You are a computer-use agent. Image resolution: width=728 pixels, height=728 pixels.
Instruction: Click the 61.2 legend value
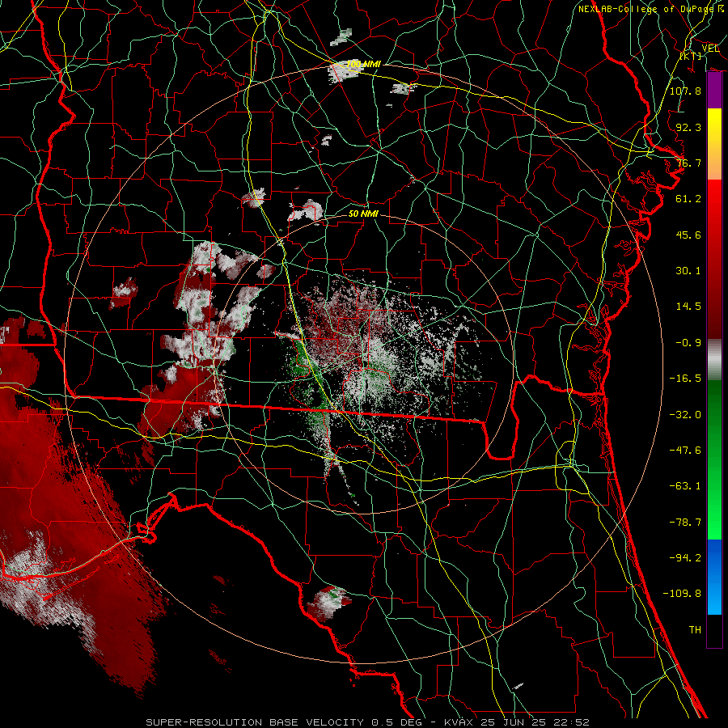click(x=688, y=199)
